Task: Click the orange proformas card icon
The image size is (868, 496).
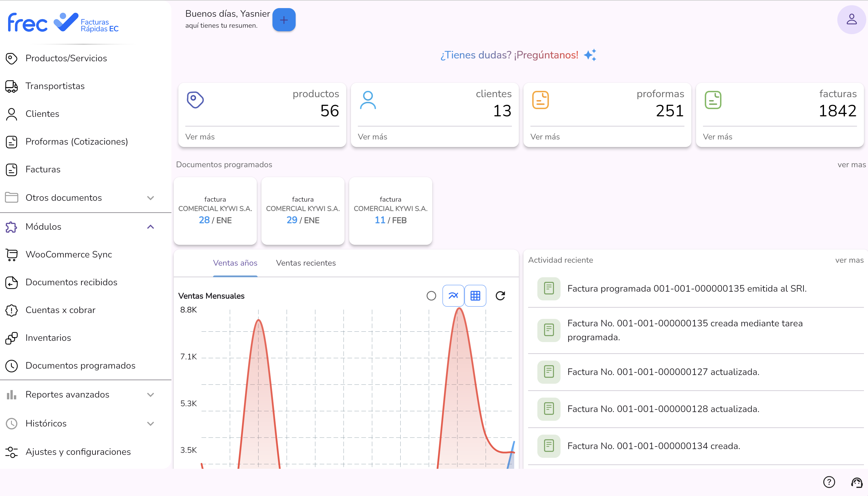Action: [540, 100]
